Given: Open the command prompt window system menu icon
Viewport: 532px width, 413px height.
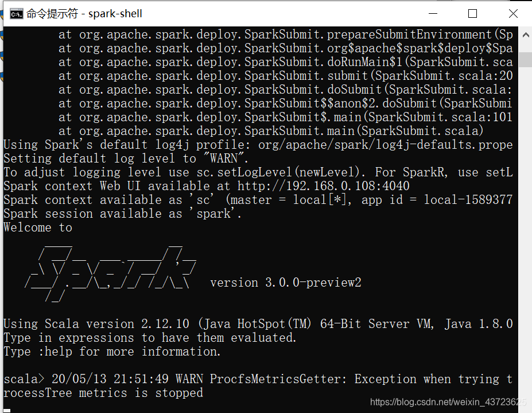Looking at the screenshot, I should click(16, 14).
